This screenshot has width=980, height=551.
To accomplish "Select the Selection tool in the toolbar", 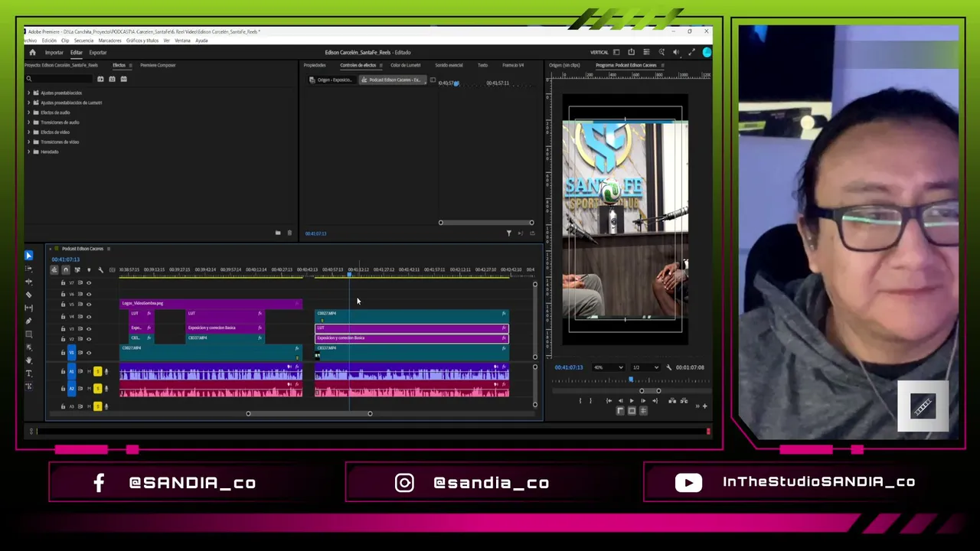I will coord(29,255).
